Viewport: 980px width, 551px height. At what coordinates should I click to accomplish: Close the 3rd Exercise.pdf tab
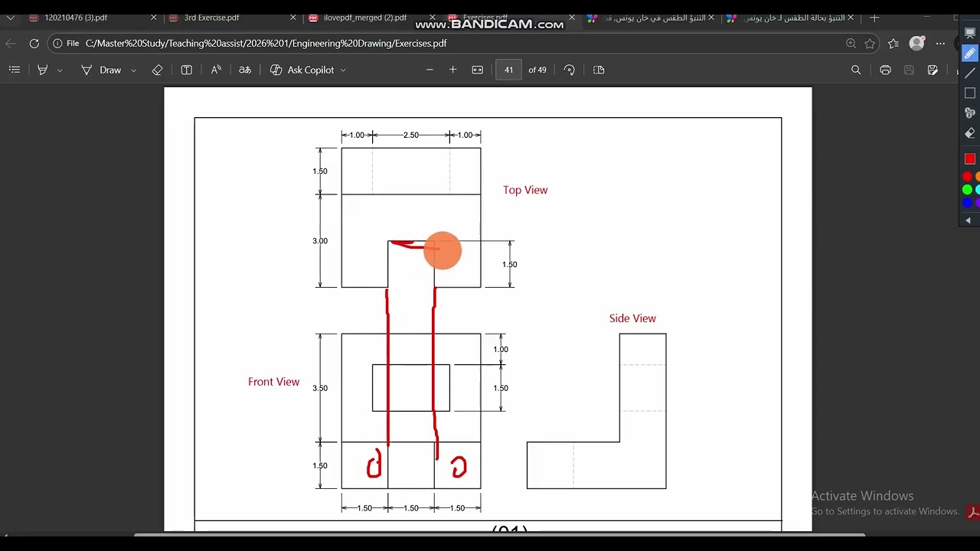[292, 18]
